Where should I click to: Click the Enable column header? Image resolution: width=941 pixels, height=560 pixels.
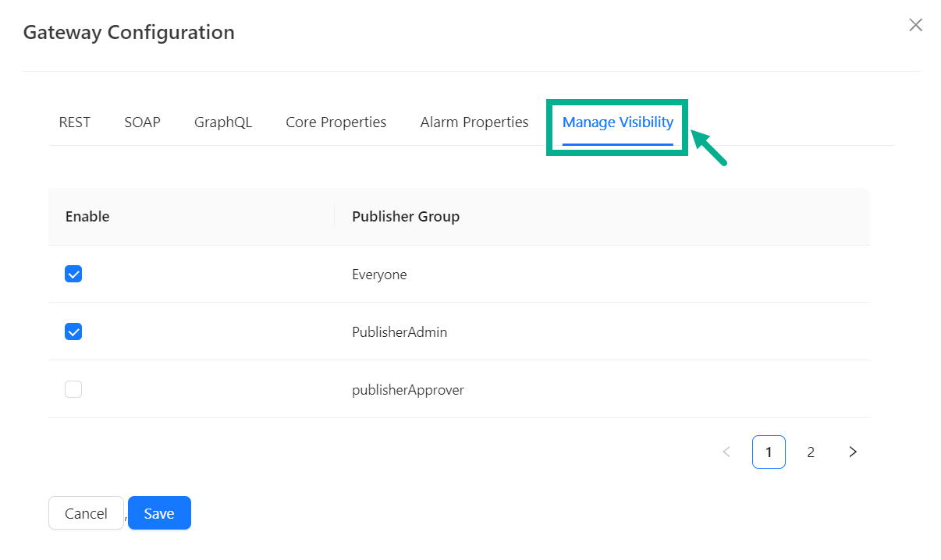click(87, 217)
